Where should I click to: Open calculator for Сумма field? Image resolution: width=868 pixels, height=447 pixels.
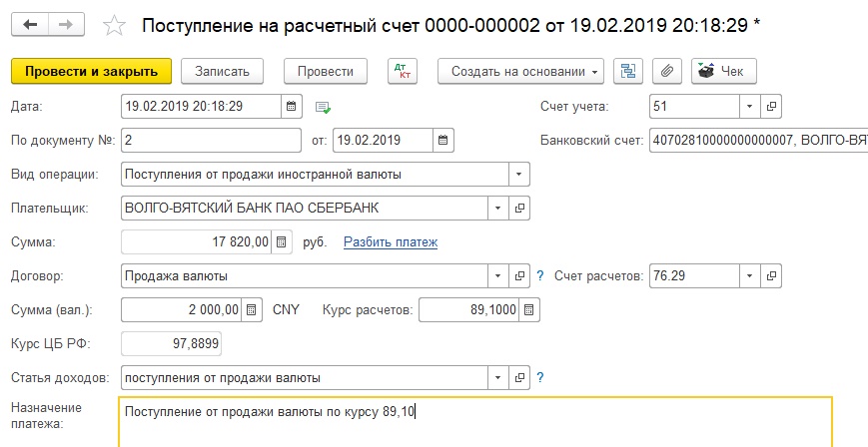282,241
